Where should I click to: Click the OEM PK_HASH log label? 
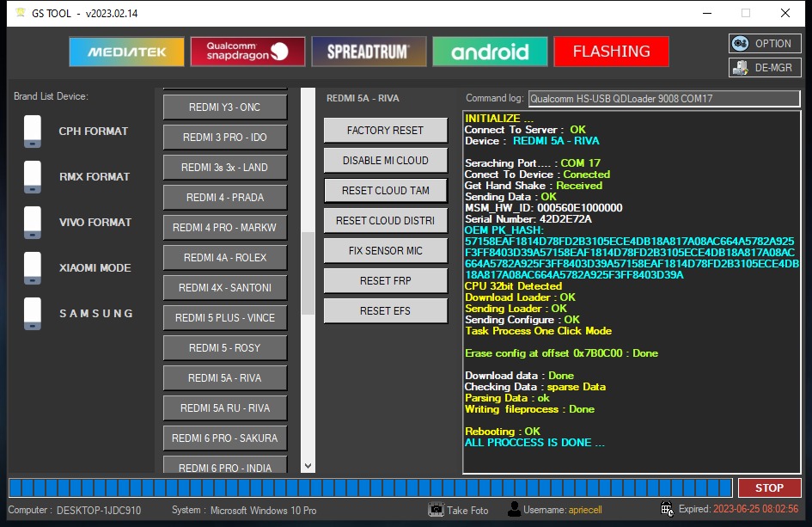tap(504, 230)
